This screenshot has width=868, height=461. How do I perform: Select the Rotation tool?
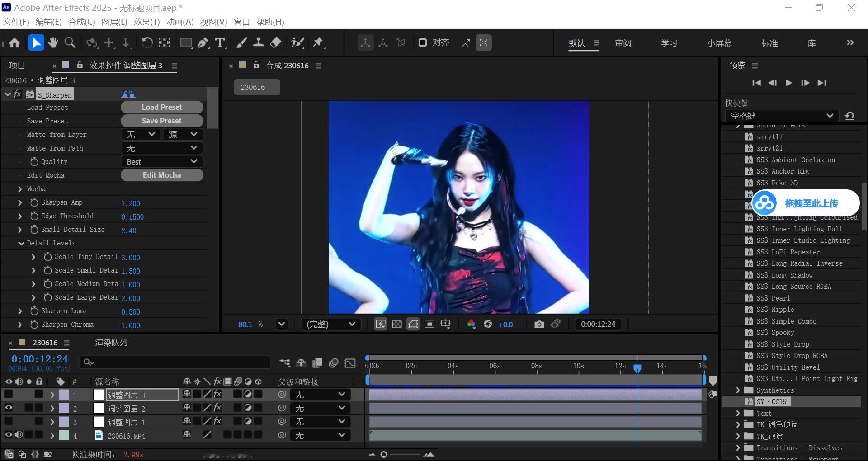[x=147, y=43]
